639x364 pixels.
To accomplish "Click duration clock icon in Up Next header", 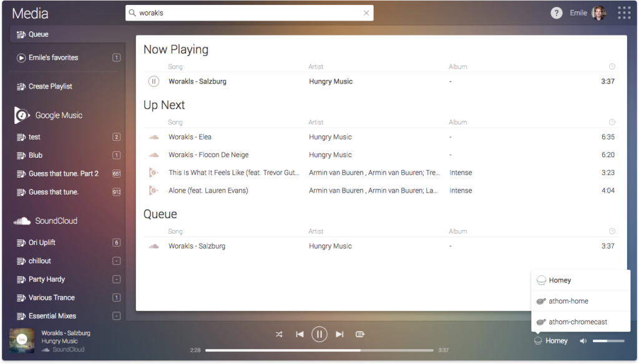I will (x=612, y=122).
